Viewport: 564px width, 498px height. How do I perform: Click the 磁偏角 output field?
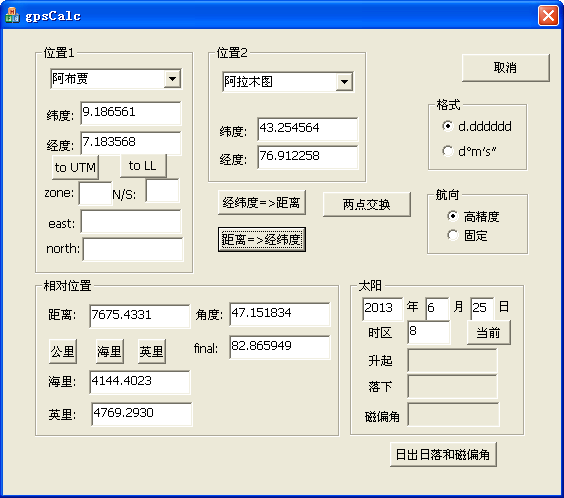click(453, 415)
